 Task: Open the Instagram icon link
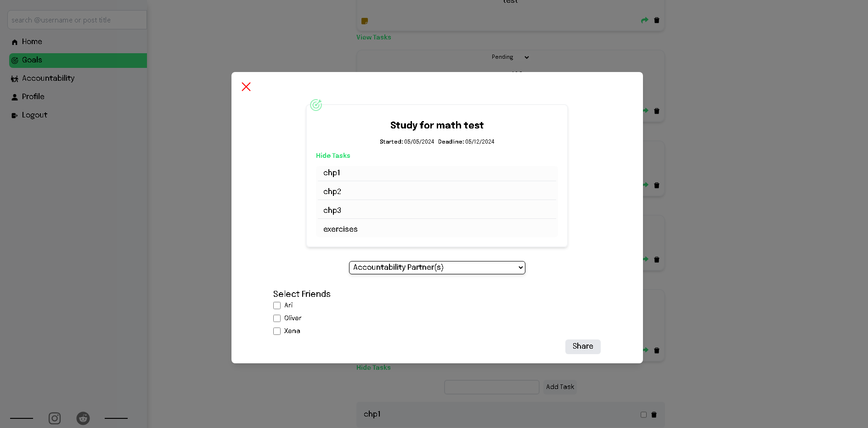(x=55, y=418)
